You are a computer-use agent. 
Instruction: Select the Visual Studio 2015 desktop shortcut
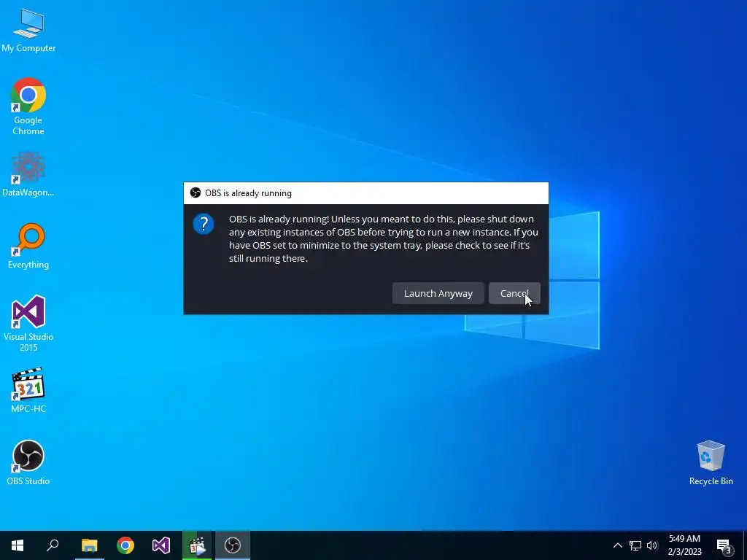28,323
